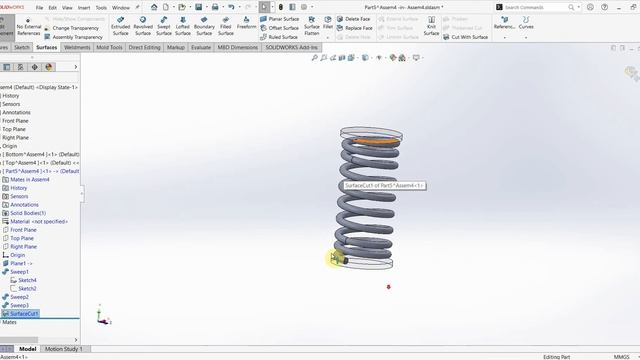Click the Open file icon

pyautogui.click(x=182, y=7)
